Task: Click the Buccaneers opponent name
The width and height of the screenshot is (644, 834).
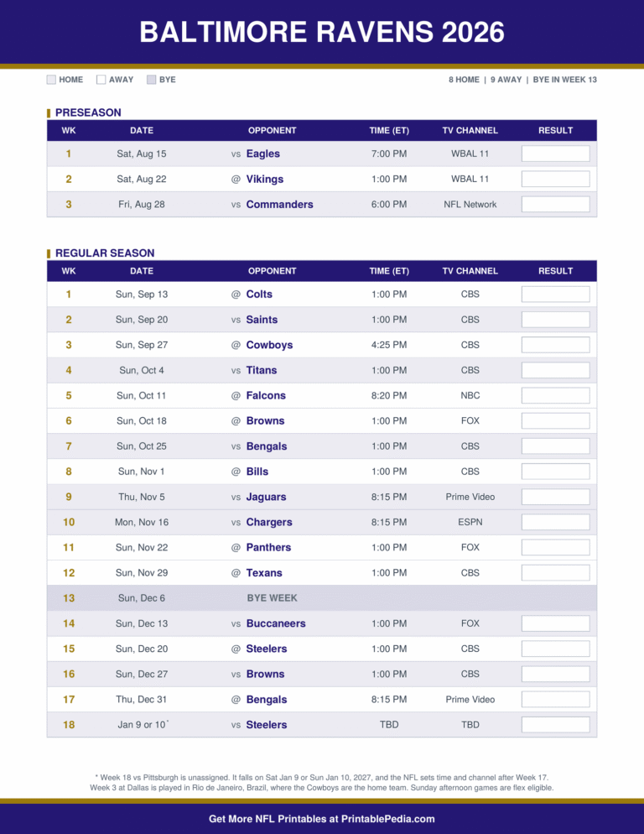Action: [276, 623]
